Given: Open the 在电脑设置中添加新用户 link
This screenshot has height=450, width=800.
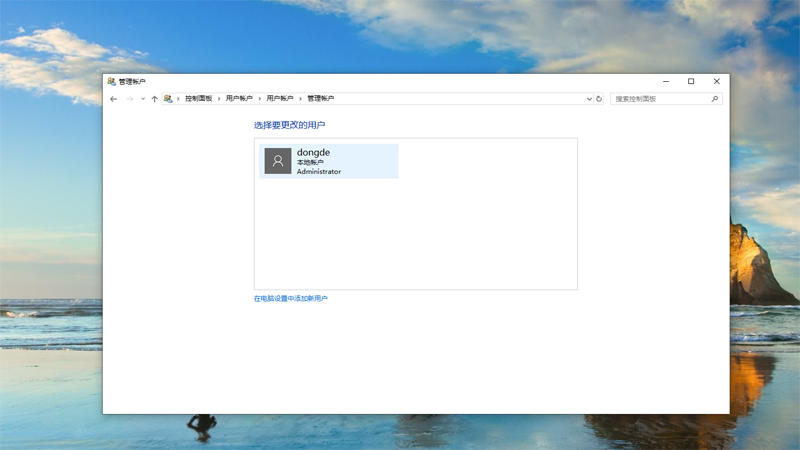Looking at the screenshot, I should (x=290, y=299).
